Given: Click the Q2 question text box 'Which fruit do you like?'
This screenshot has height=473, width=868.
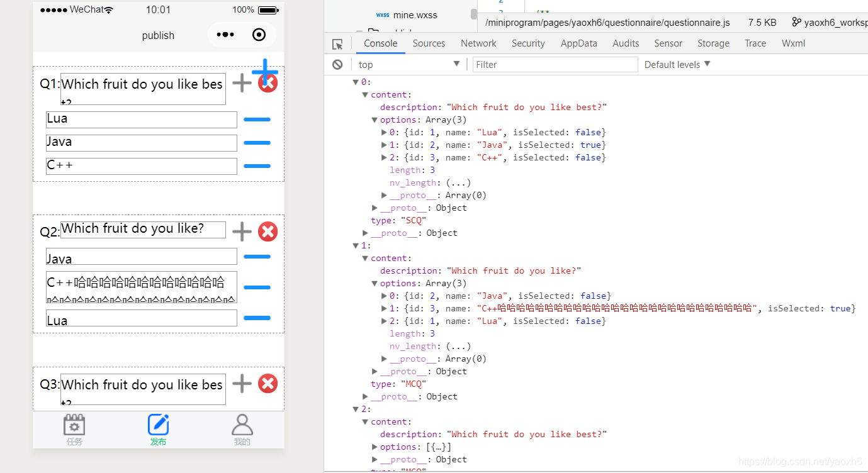Looking at the screenshot, I should point(143,230).
